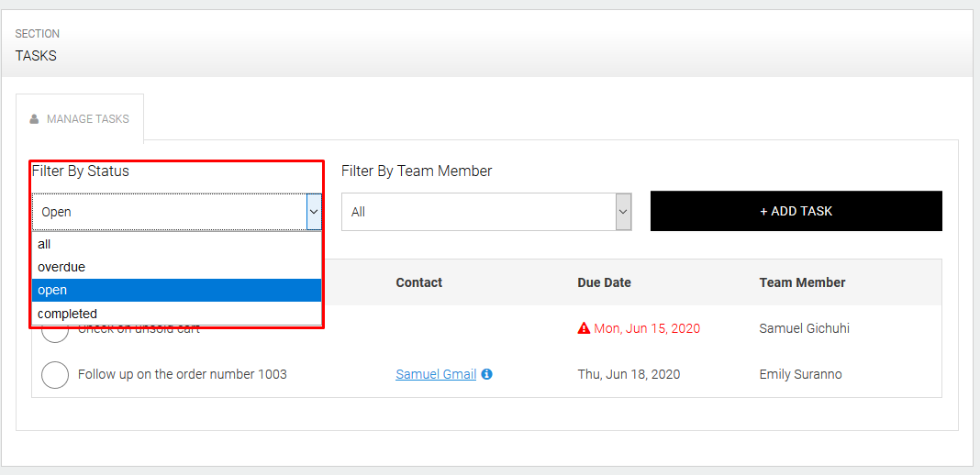Collapse the Filter By Status dropdown arrow

314,212
